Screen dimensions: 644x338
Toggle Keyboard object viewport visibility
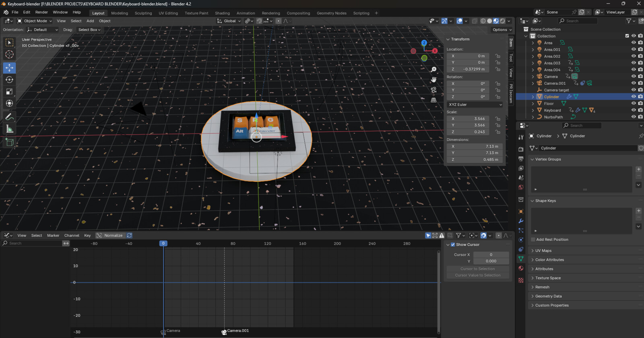[x=634, y=110]
